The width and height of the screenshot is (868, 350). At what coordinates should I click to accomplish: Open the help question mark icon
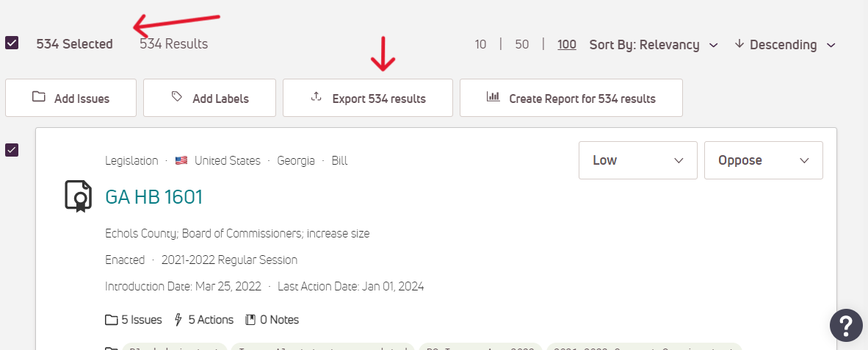tap(846, 325)
